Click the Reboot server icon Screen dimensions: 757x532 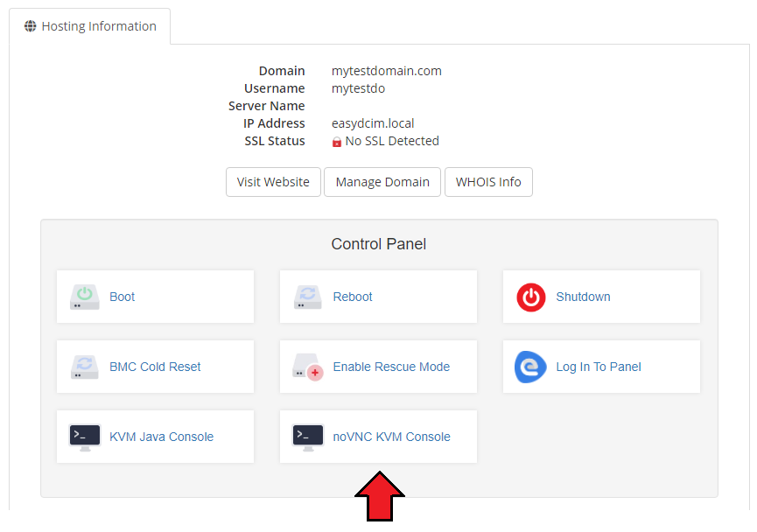[308, 297]
